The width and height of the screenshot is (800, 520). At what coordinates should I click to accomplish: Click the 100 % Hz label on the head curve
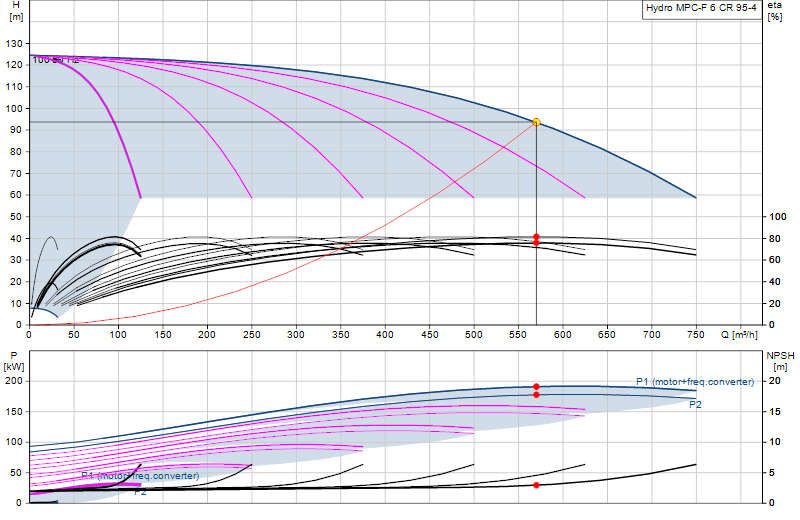pos(56,60)
